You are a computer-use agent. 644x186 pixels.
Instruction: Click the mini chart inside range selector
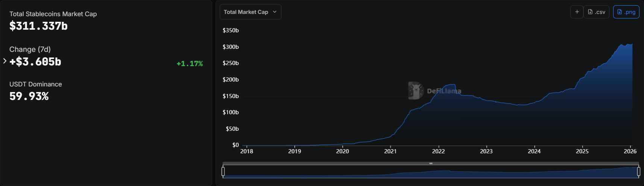click(x=431, y=173)
